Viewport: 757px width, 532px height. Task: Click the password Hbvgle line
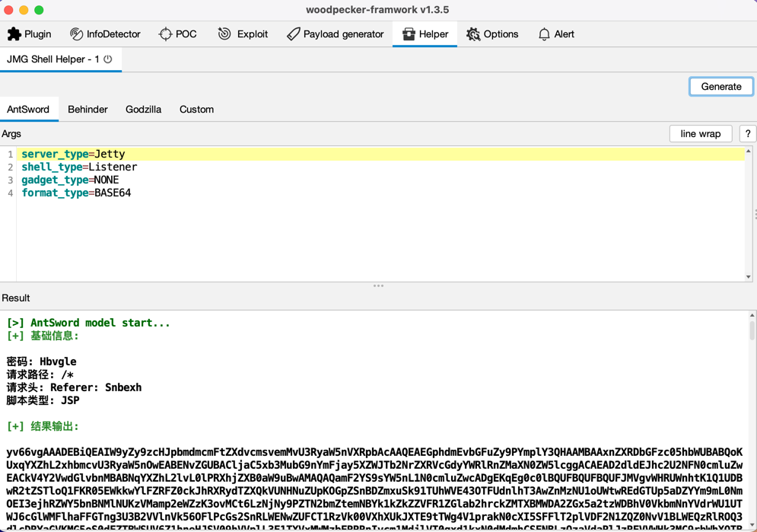[42, 362]
